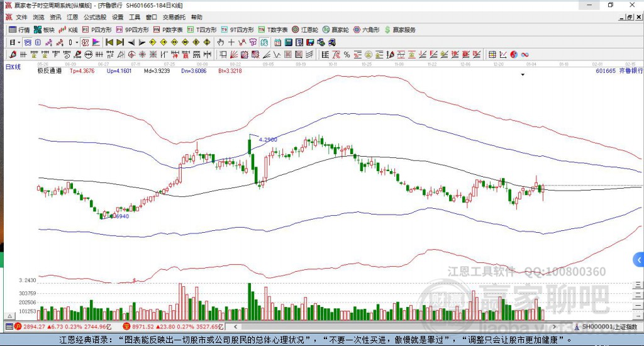
Task: Click the 日K线 period label
Action: (x=13, y=67)
